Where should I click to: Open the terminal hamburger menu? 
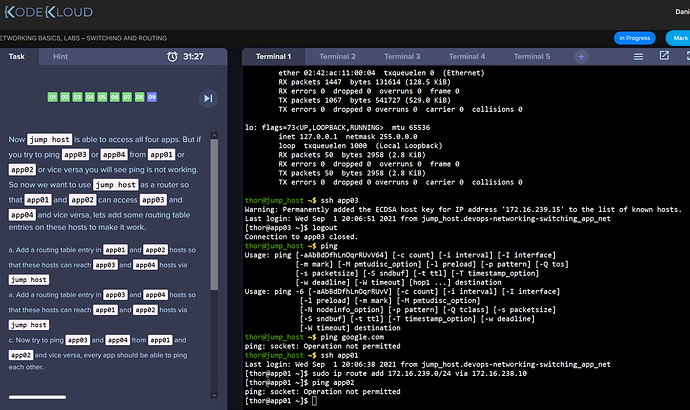639,57
